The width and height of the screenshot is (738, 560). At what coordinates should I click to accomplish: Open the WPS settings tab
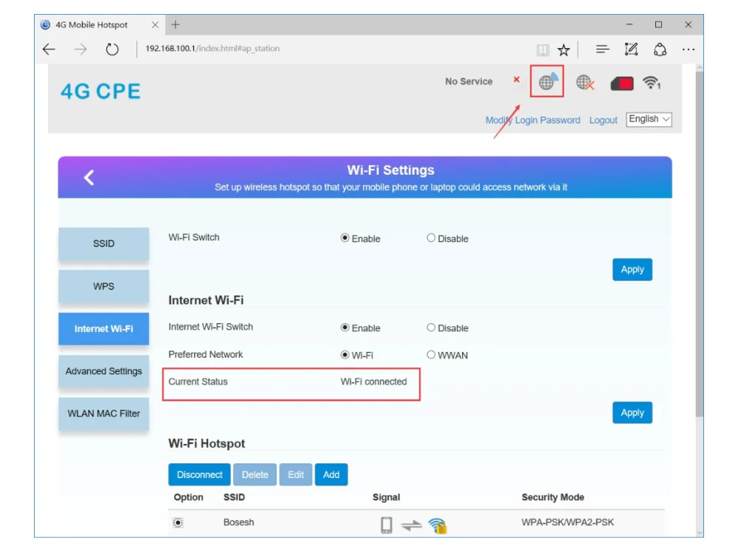(103, 286)
